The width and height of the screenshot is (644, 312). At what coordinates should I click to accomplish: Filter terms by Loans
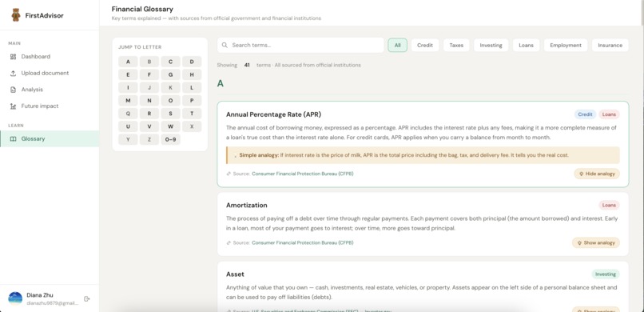click(x=526, y=46)
